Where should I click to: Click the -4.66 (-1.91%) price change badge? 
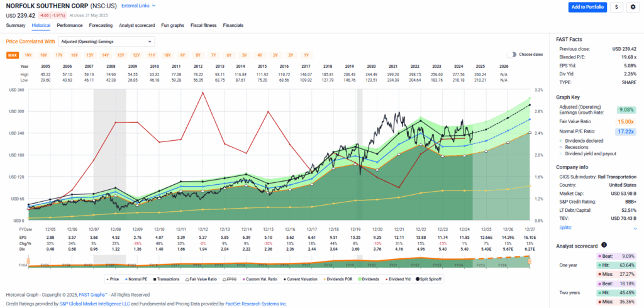coord(52,15)
